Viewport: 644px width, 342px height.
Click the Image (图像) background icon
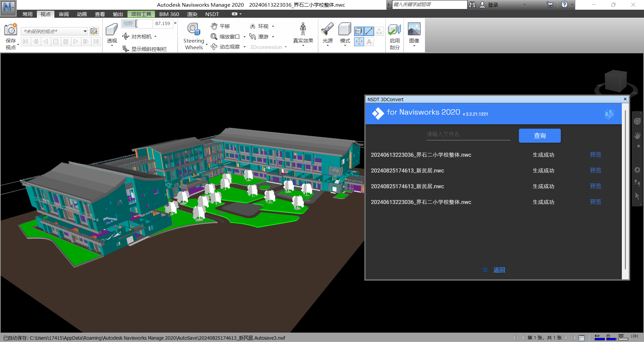[x=414, y=29]
